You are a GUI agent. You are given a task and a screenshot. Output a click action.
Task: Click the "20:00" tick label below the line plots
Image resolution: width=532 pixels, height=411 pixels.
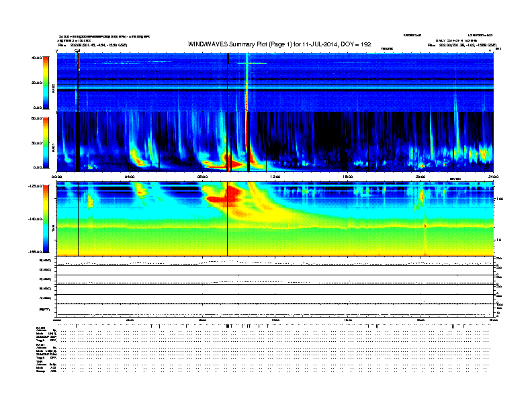420,320
